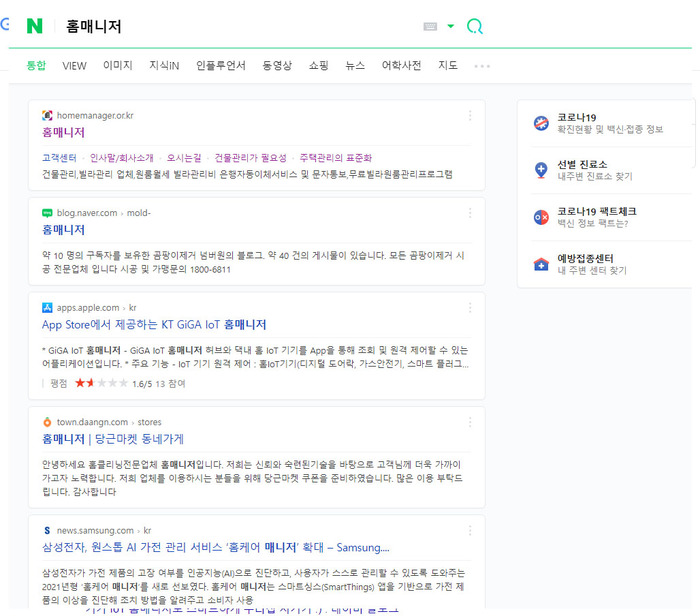
Task: Click the town.daangn.com › stores URL text
Action: [x=109, y=422]
